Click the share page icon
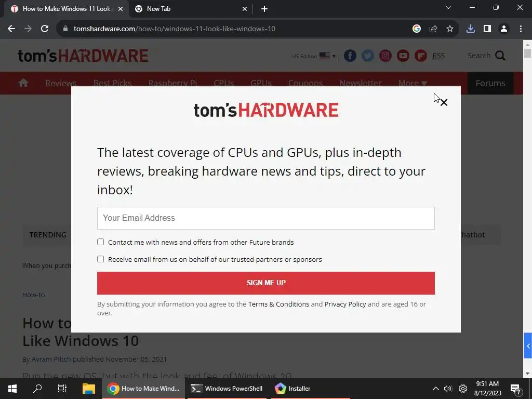 pyautogui.click(x=433, y=29)
